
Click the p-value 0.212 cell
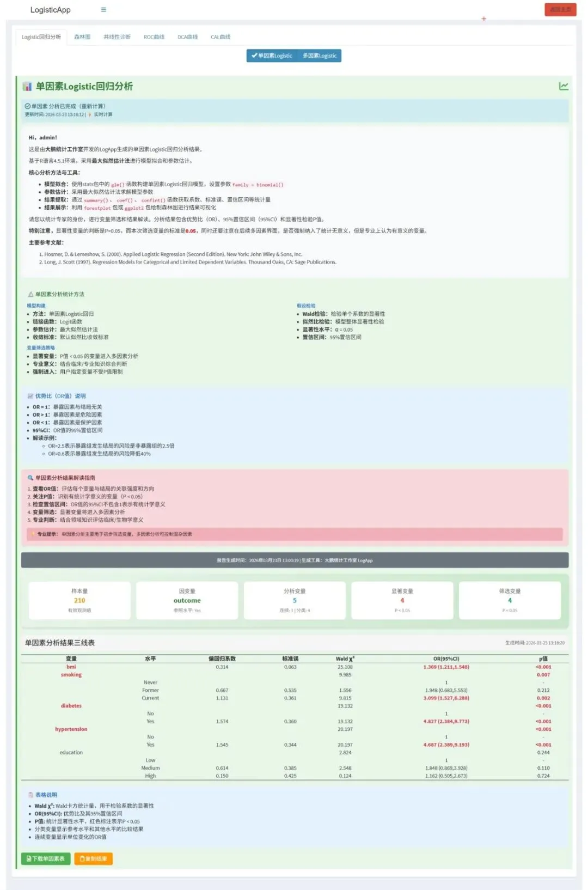pyautogui.click(x=543, y=690)
